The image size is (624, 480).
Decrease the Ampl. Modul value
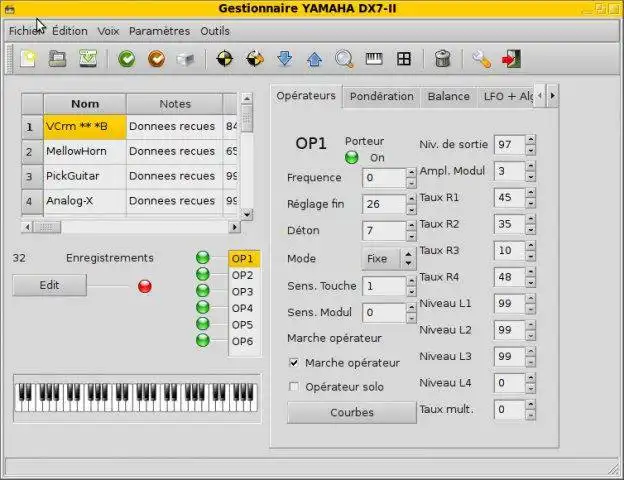tap(530, 177)
